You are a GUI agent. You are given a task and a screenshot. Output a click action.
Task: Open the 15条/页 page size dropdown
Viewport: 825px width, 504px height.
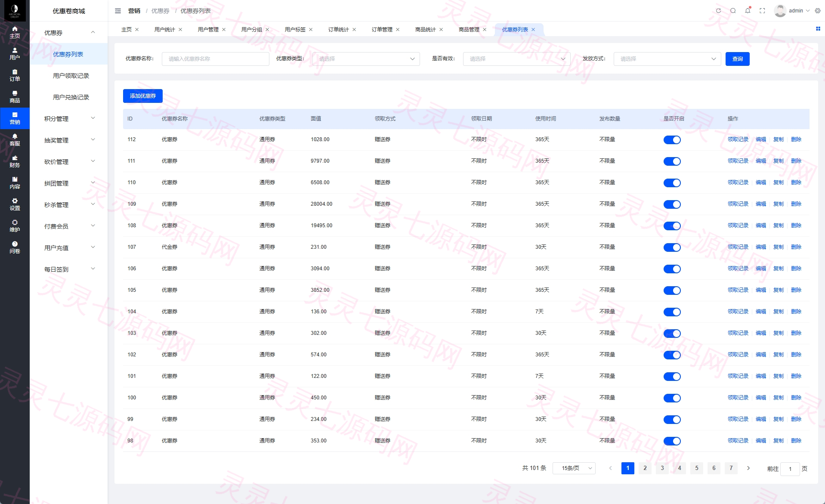click(x=574, y=468)
